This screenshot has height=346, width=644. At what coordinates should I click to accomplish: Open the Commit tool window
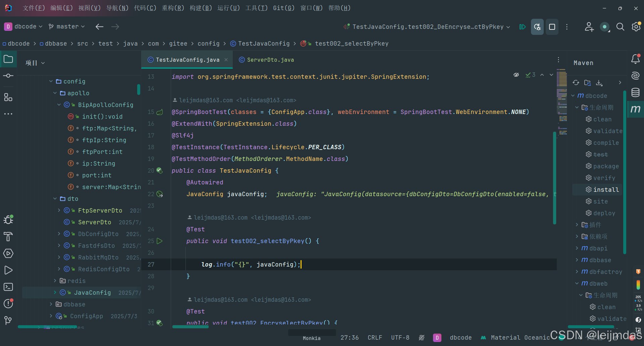[x=8, y=76]
